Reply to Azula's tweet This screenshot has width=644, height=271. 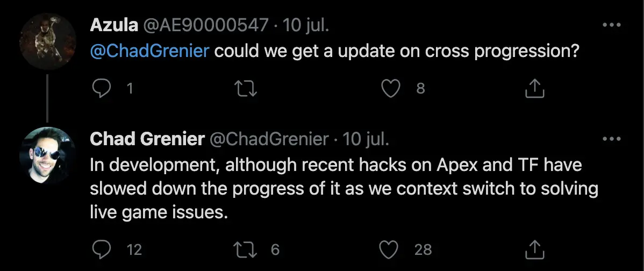tap(101, 88)
